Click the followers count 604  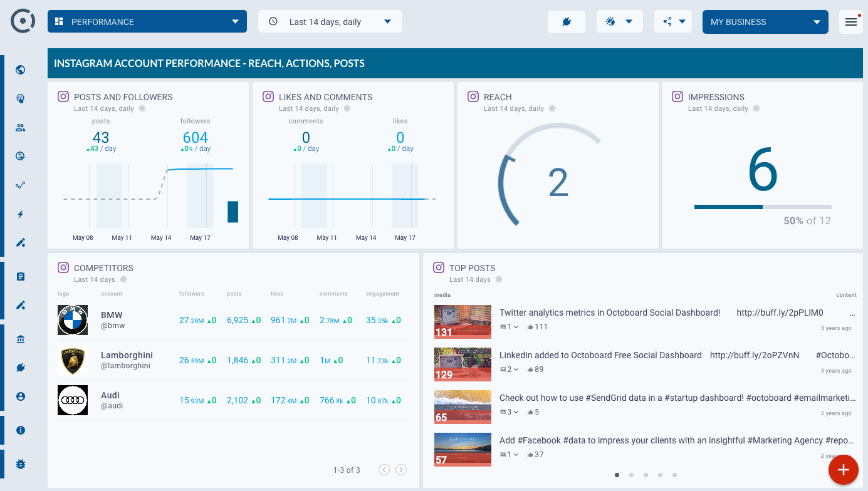click(196, 138)
